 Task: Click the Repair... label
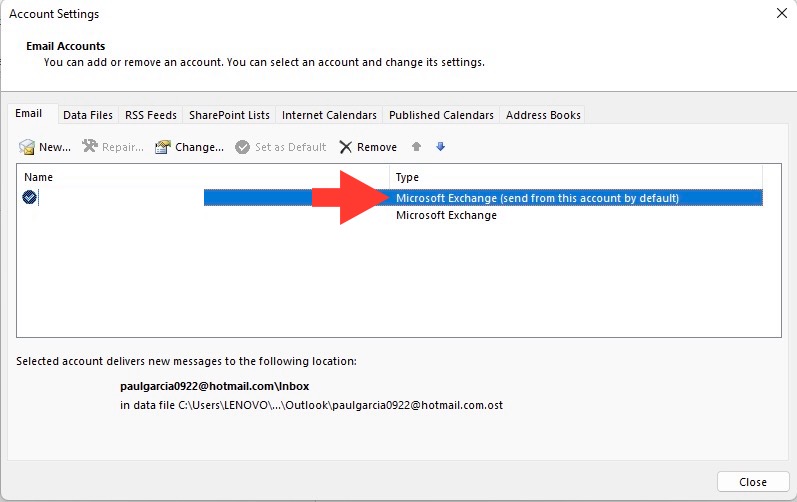click(x=122, y=147)
